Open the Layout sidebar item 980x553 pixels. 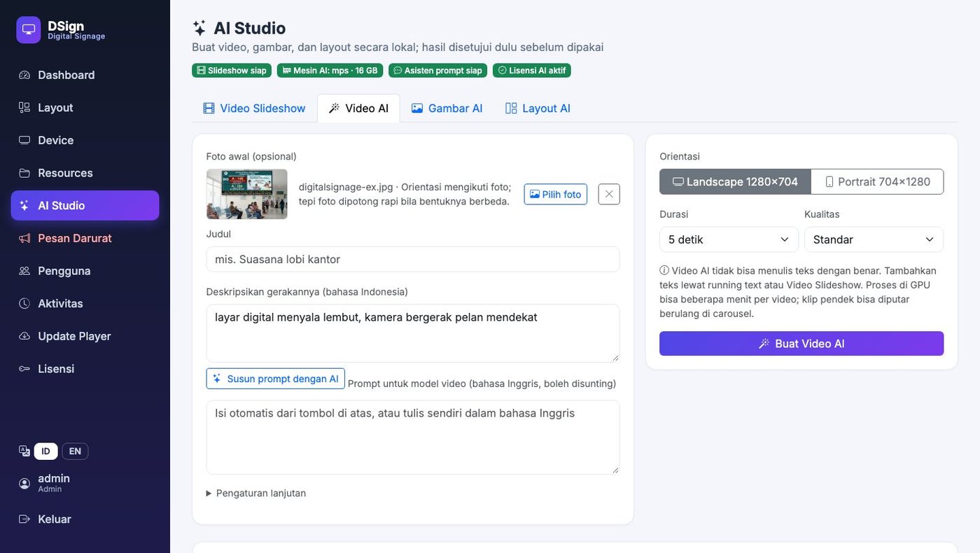(85, 107)
